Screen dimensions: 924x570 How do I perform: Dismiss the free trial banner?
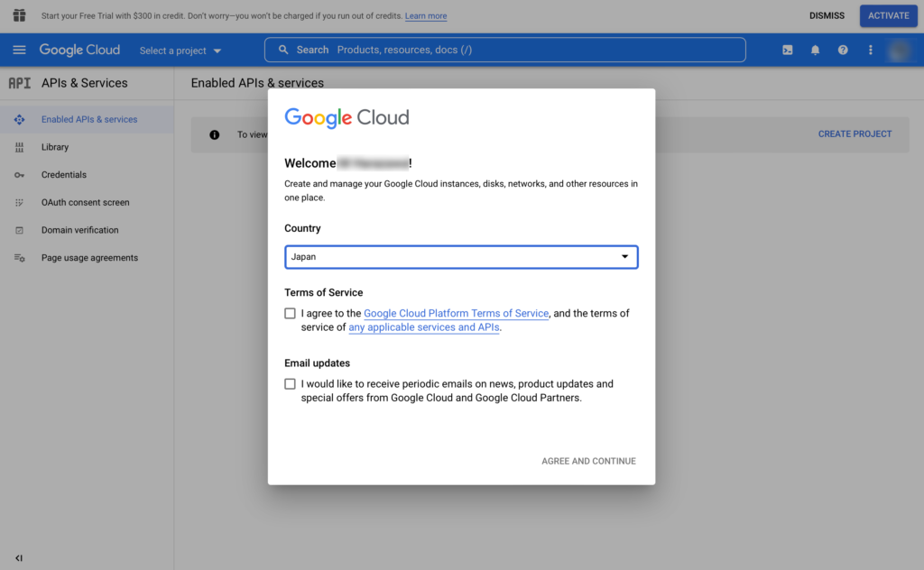pyautogui.click(x=827, y=15)
